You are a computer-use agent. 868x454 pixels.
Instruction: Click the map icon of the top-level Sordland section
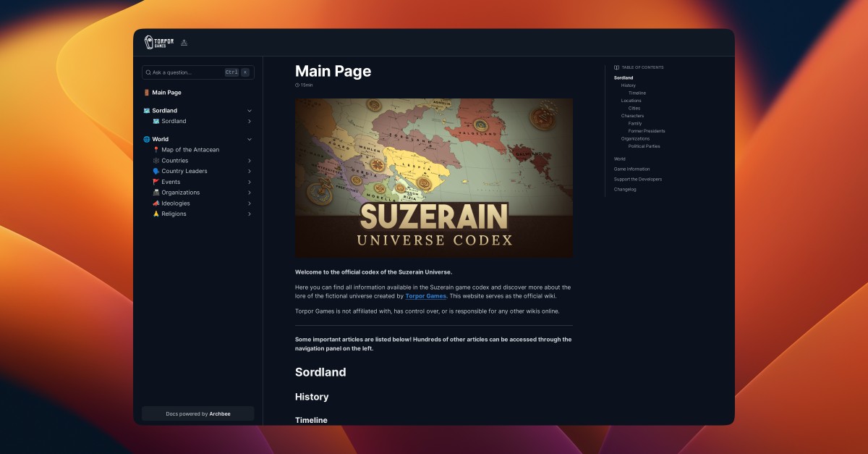pyautogui.click(x=147, y=111)
